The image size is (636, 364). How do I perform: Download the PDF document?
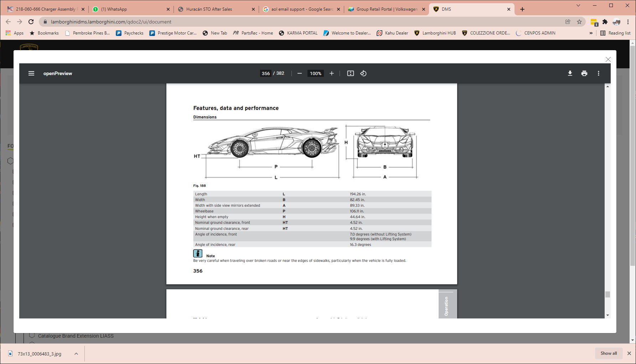pyautogui.click(x=570, y=73)
